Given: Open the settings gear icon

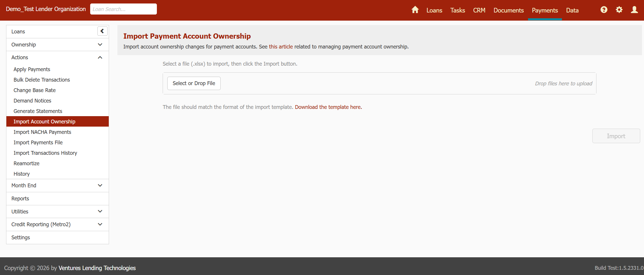Looking at the screenshot, I should click(x=619, y=10).
